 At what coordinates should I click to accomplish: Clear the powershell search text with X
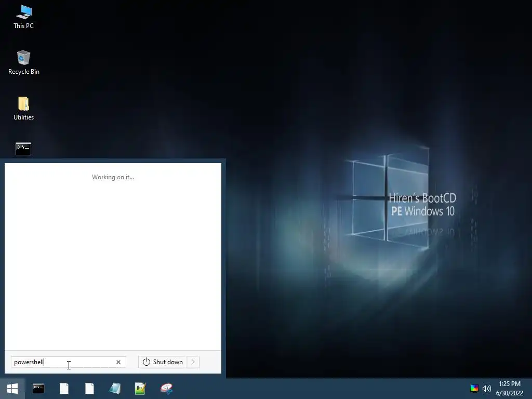(118, 362)
